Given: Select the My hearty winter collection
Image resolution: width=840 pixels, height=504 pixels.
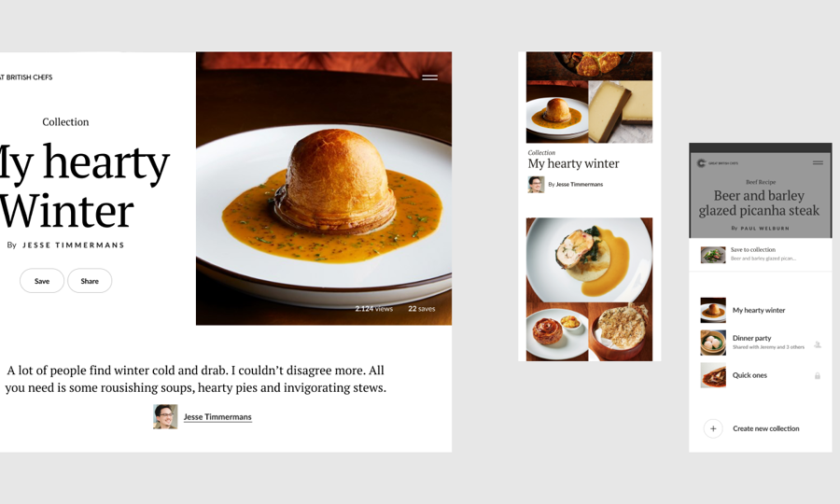Looking at the screenshot, I should click(x=760, y=310).
